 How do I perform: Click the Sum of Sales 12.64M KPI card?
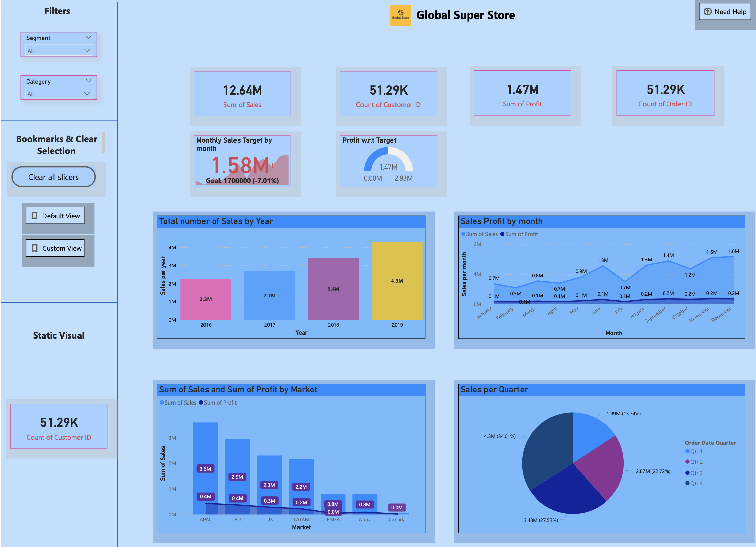242,94
